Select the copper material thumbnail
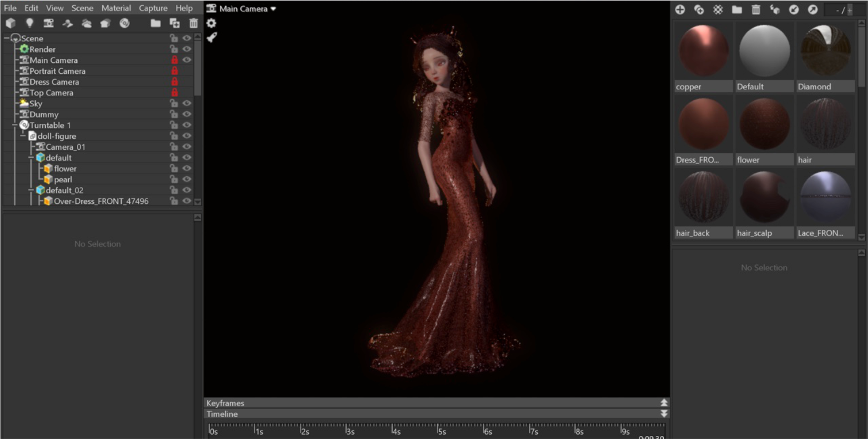Screen dimensions: 868x439 pyautogui.click(x=704, y=57)
